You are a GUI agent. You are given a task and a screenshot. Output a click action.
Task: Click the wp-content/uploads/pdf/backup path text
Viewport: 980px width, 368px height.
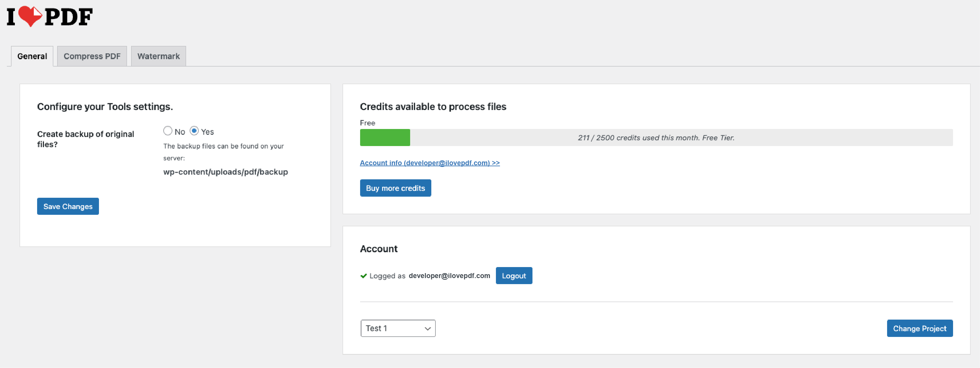(225, 172)
